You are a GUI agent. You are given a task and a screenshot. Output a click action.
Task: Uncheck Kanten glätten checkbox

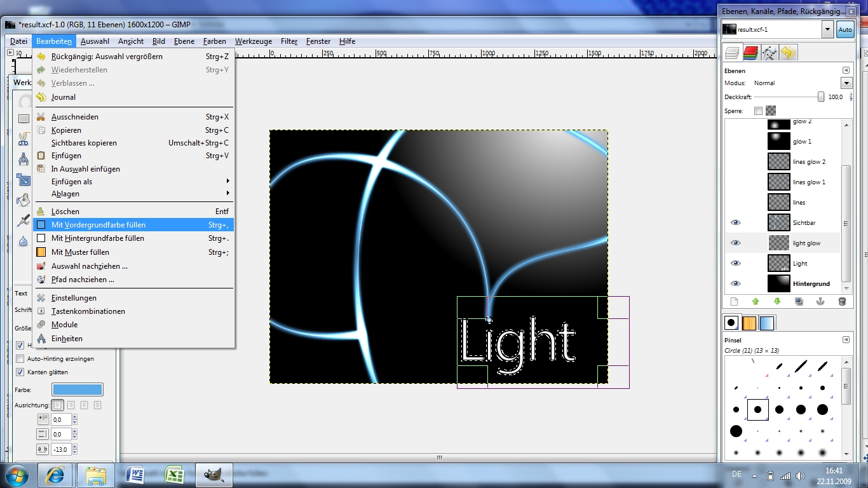(x=20, y=372)
